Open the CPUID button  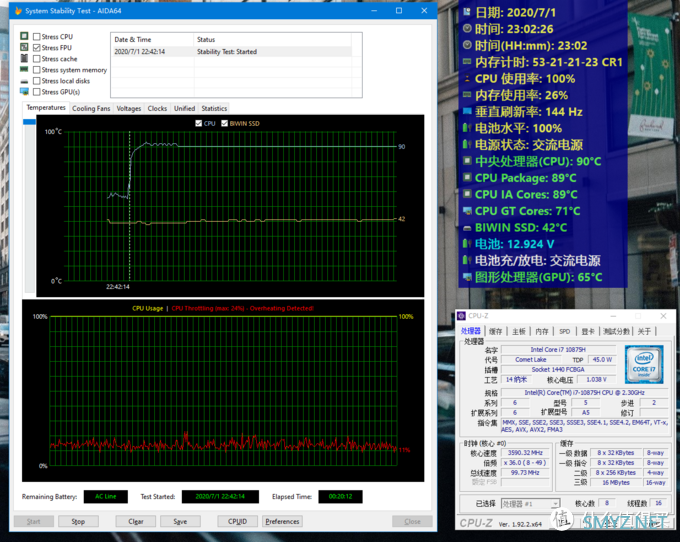coord(237,521)
